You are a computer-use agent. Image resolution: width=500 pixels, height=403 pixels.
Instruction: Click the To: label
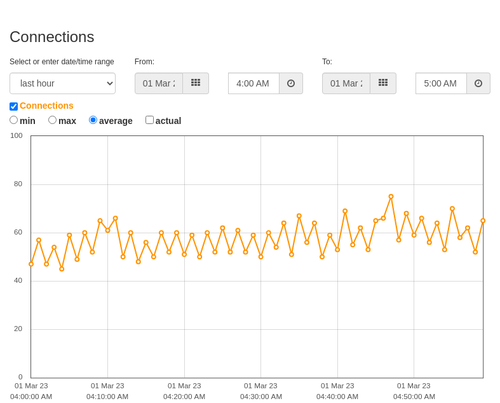pos(327,62)
